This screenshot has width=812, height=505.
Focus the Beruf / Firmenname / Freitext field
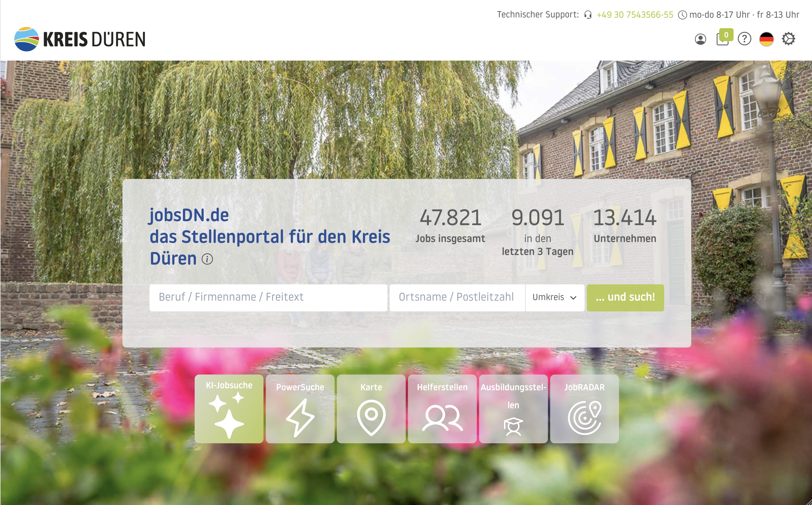tap(268, 297)
